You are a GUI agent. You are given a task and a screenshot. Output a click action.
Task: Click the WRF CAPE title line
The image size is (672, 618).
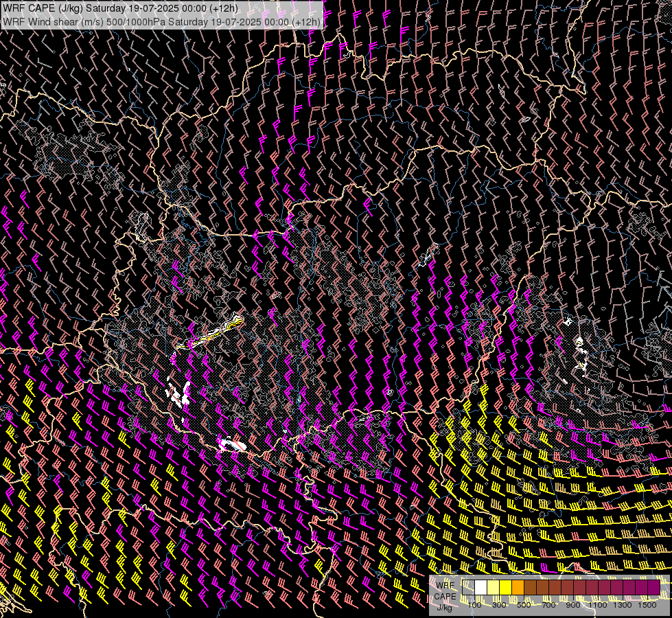click(120, 8)
